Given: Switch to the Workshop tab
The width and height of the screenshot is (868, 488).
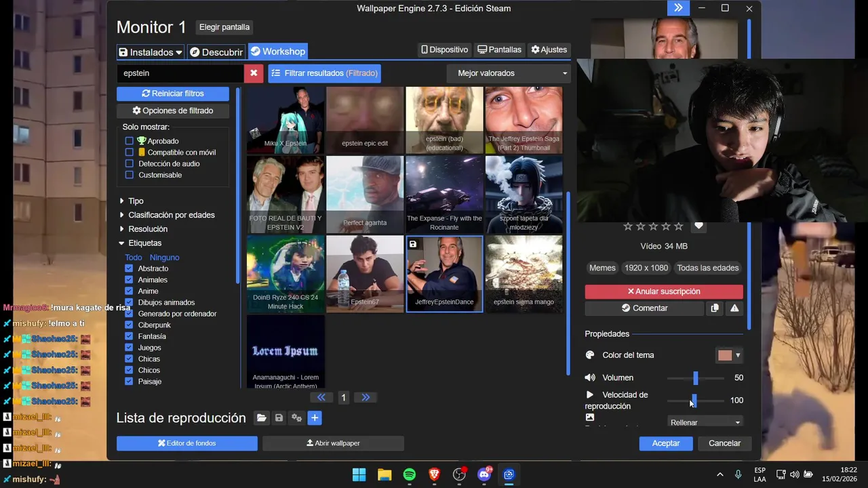Looking at the screenshot, I should pyautogui.click(x=278, y=52).
